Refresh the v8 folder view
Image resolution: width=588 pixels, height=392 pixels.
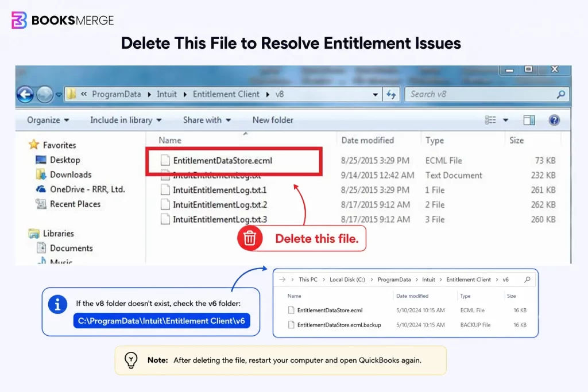[x=391, y=95]
